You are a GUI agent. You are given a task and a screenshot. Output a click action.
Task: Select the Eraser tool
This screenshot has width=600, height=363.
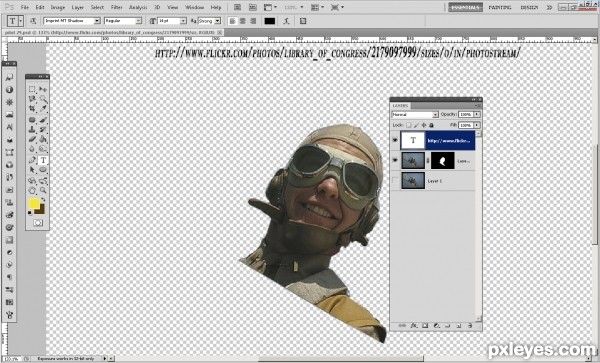[32, 139]
